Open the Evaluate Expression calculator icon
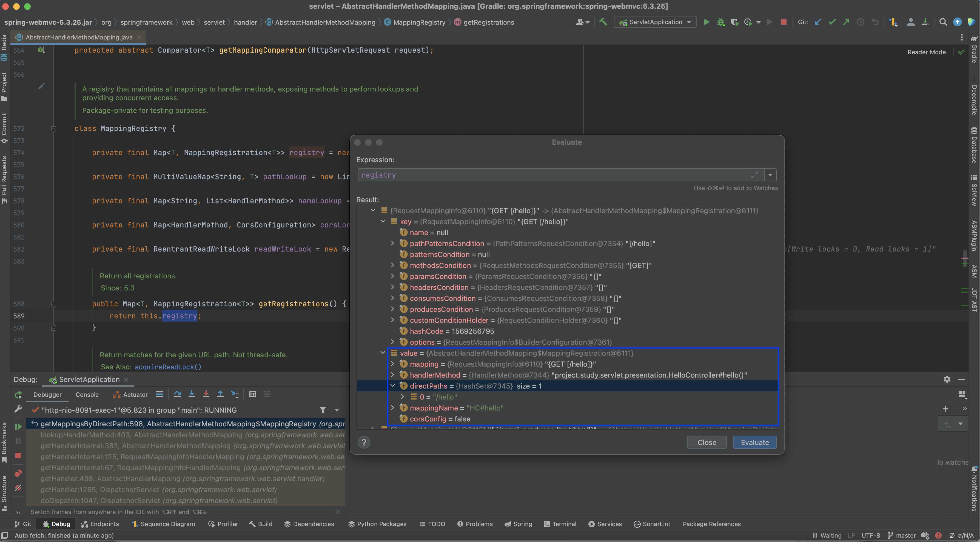The image size is (980, 542). click(x=252, y=394)
